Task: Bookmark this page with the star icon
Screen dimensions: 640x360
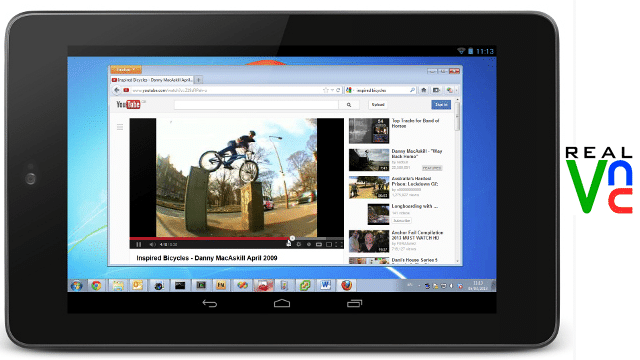Action: 326,90
